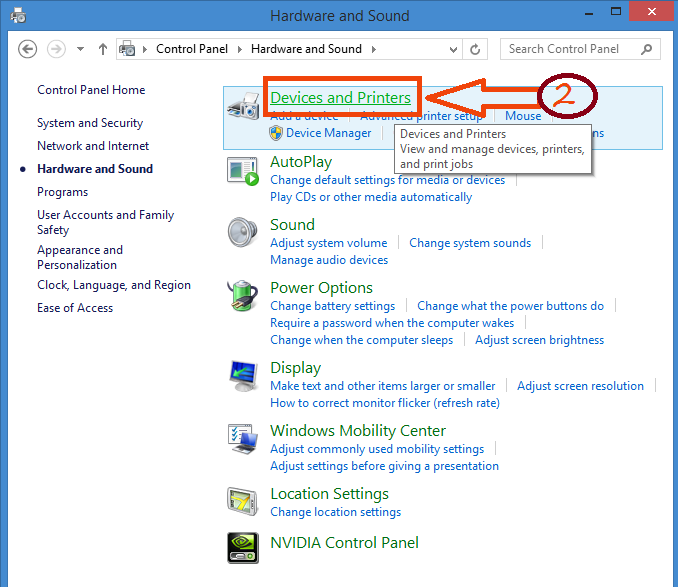Click the Windows Mobility Center icon

[x=243, y=439]
